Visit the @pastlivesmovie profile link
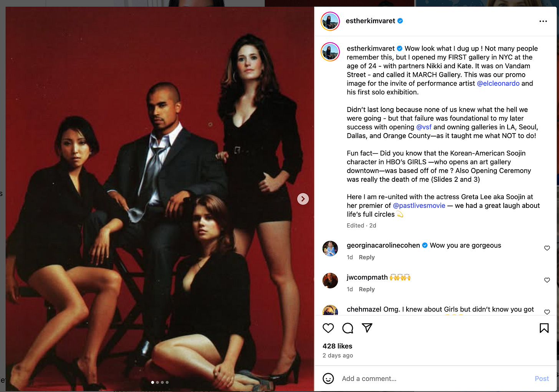The image size is (559, 392). point(419,206)
